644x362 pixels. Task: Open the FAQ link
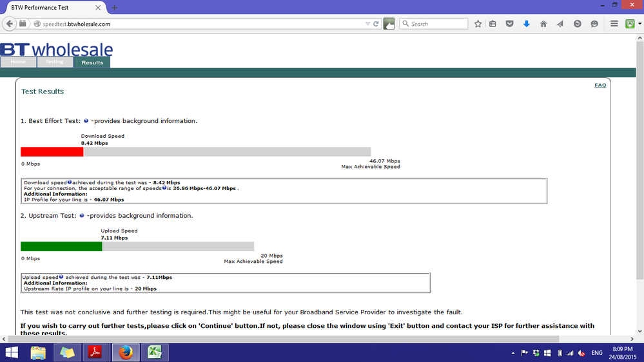tap(600, 86)
